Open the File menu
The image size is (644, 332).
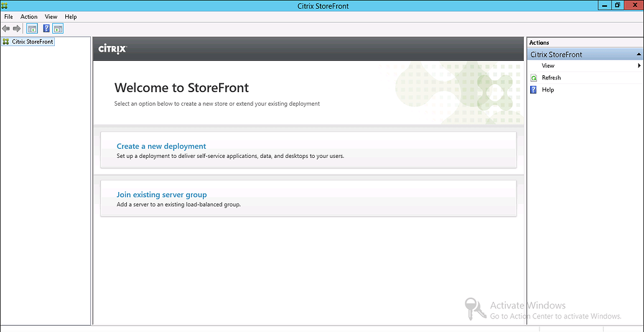coord(9,17)
